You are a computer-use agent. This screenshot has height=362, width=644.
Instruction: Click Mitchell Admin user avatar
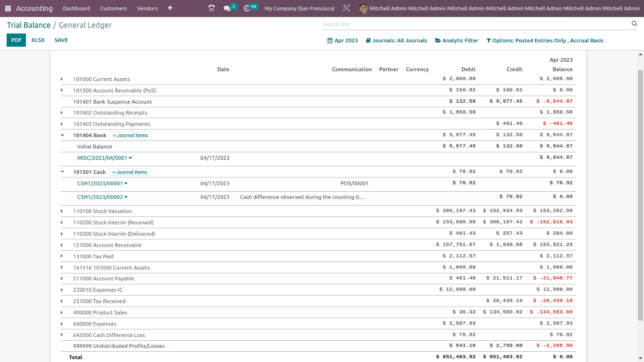click(x=363, y=8)
